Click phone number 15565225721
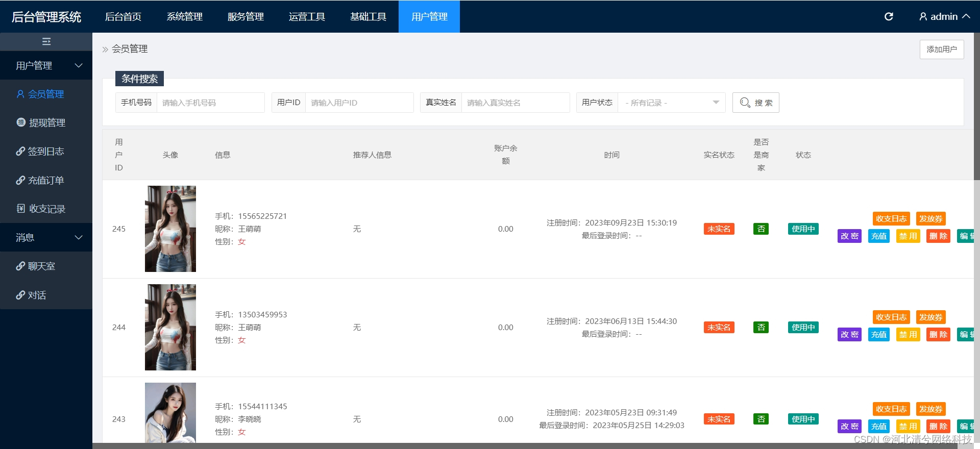 [262, 216]
